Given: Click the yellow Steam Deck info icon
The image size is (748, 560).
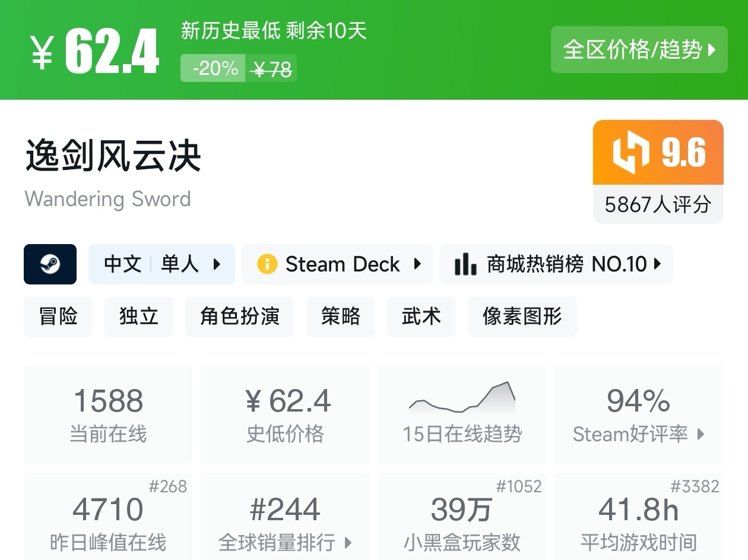Looking at the screenshot, I should (x=267, y=264).
